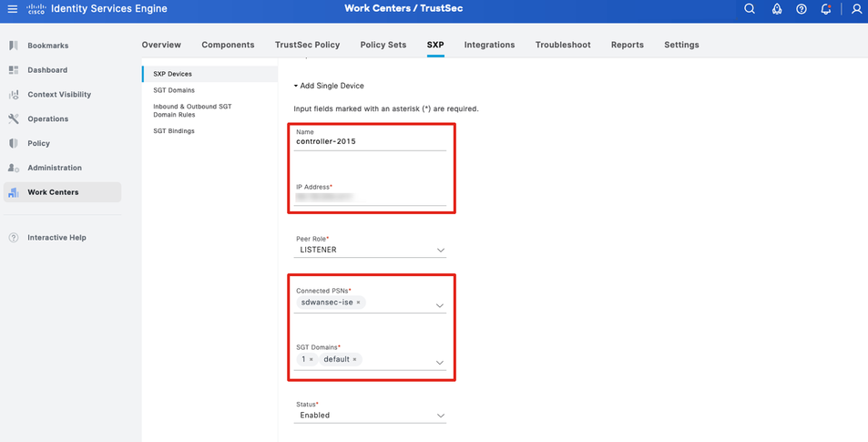
Task: Open the search magnifier icon
Action: pos(750,9)
